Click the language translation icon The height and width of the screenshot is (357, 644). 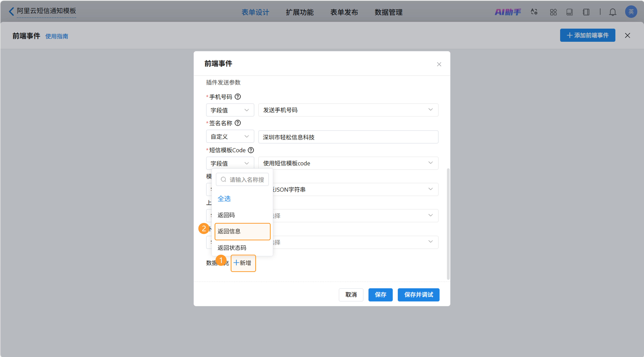tap(534, 12)
